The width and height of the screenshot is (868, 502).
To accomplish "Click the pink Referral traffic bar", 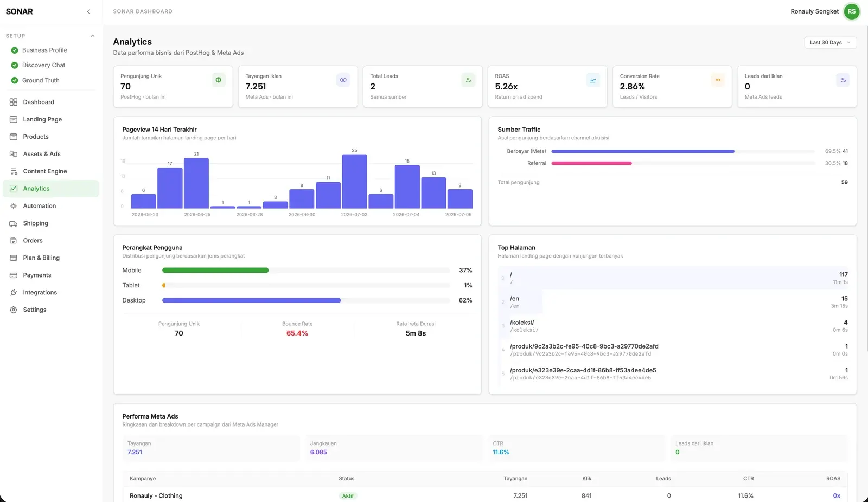I will pyautogui.click(x=592, y=163).
